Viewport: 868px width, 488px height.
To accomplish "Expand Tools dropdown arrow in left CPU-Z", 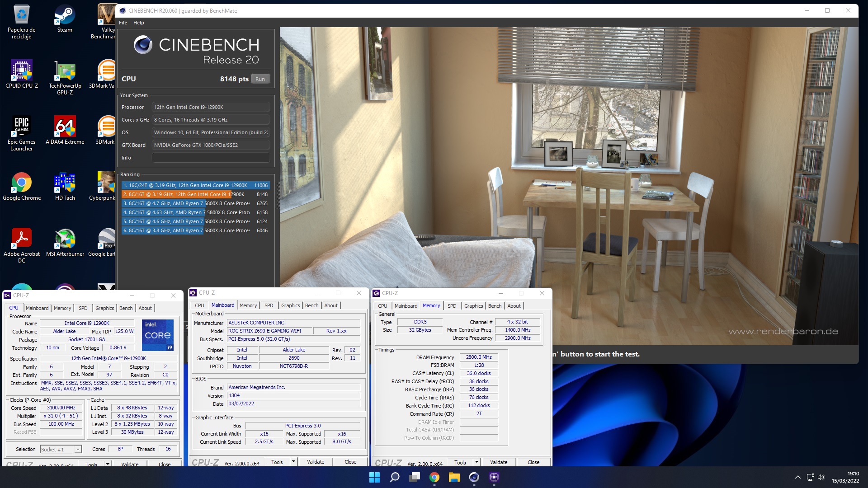I will point(108,464).
